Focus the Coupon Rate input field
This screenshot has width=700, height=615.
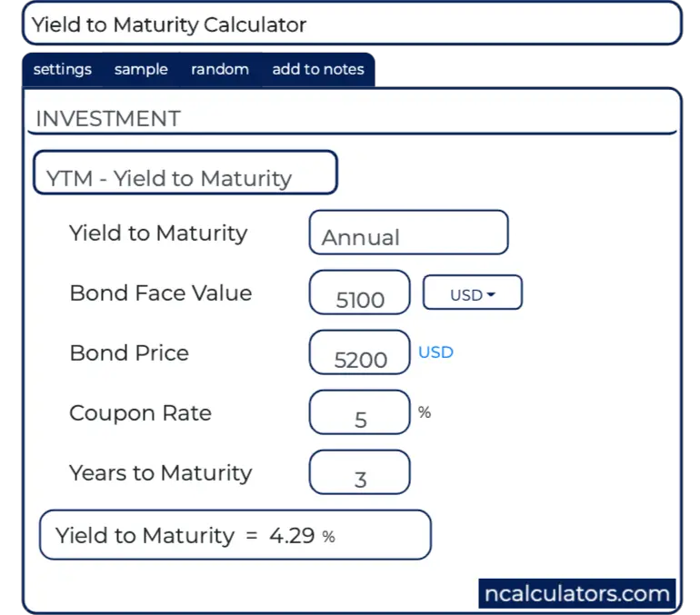pyautogui.click(x=360, y=415)
